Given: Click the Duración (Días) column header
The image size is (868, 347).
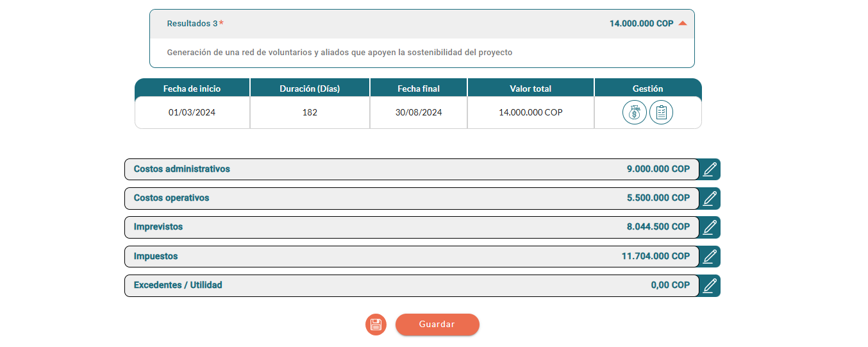Looking at the screenshot, I should click(310, 89).
